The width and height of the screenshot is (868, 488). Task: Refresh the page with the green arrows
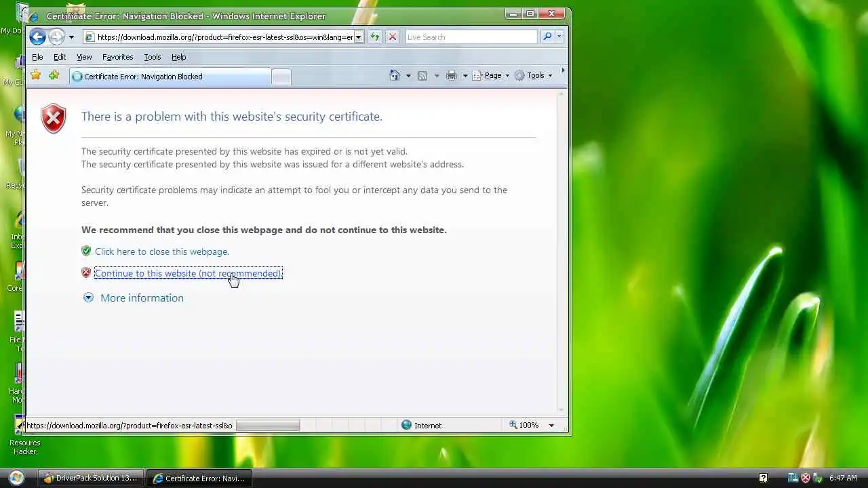click(374, 37)
